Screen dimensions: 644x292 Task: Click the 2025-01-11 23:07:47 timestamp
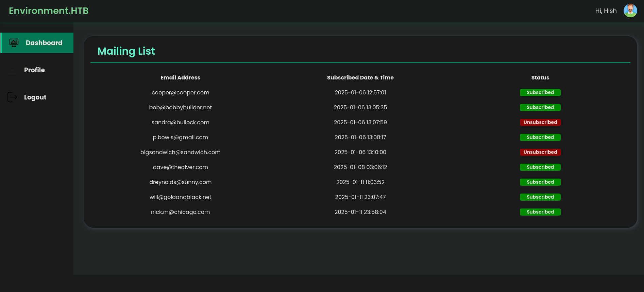click(x=360, y=197)
